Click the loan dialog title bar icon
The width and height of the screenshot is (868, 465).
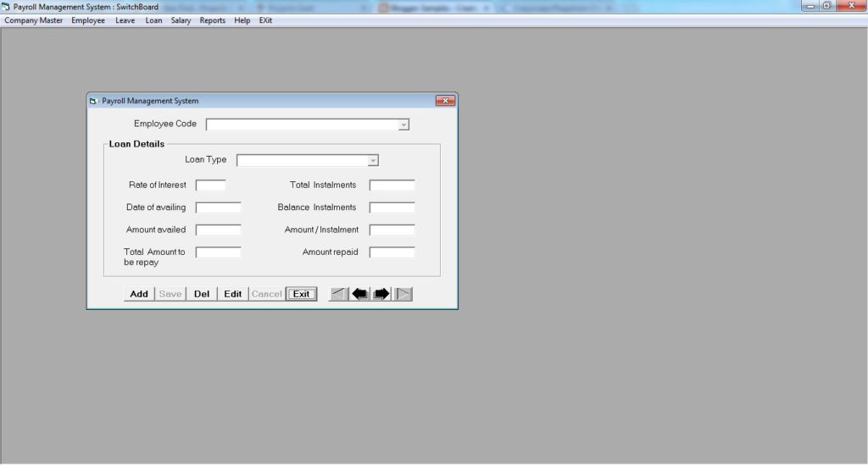(x=93, y=101)
